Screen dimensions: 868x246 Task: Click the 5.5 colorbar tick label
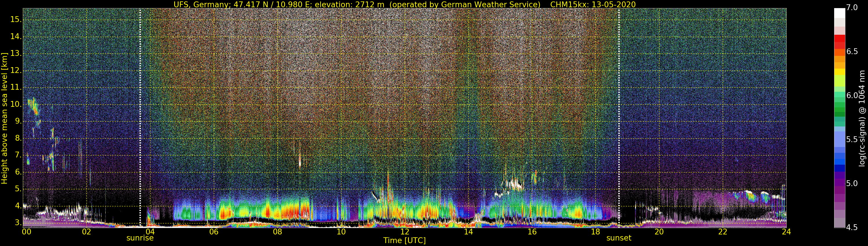click(x=852, y=139)
